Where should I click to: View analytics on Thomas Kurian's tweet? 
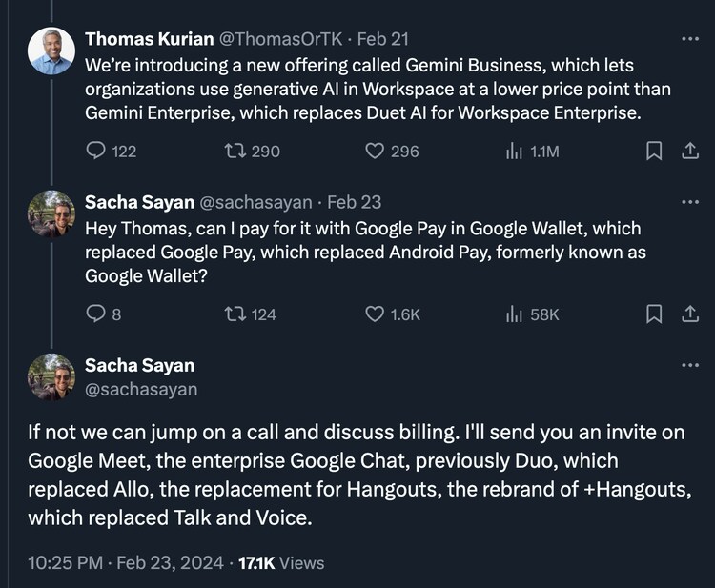click(515, 151)
